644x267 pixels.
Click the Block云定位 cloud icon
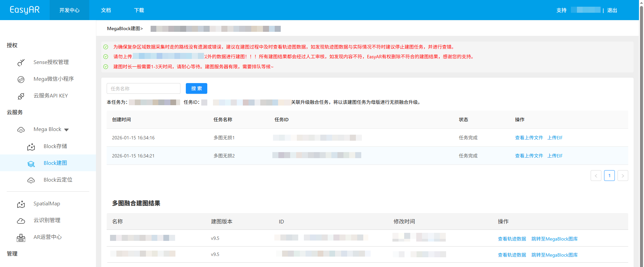[31, 180]
